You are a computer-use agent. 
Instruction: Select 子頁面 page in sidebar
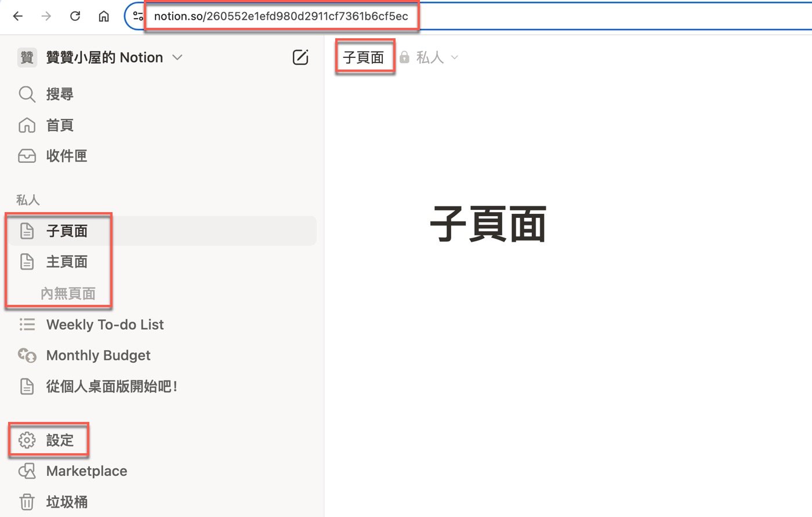pyautogui.click(x=162, y=231)
